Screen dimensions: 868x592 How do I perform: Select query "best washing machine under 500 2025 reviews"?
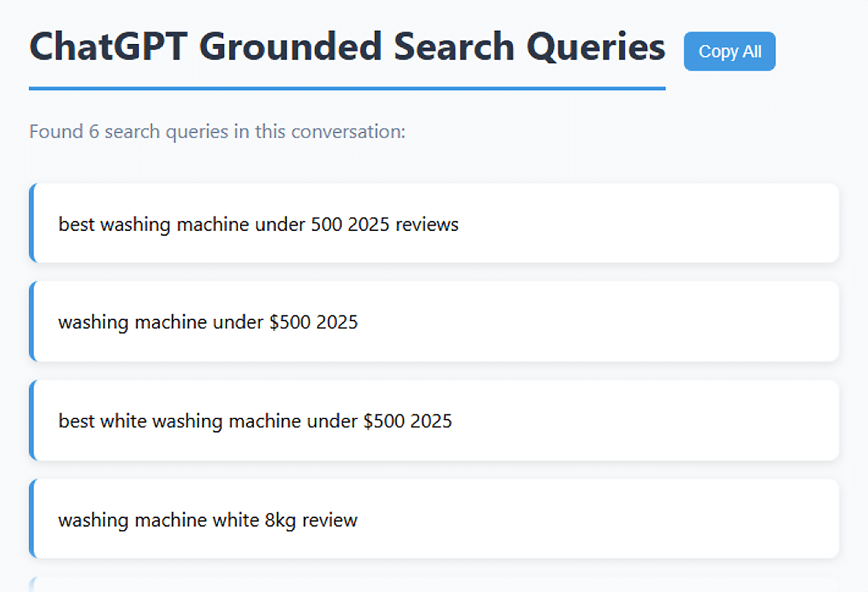point(434,223)
